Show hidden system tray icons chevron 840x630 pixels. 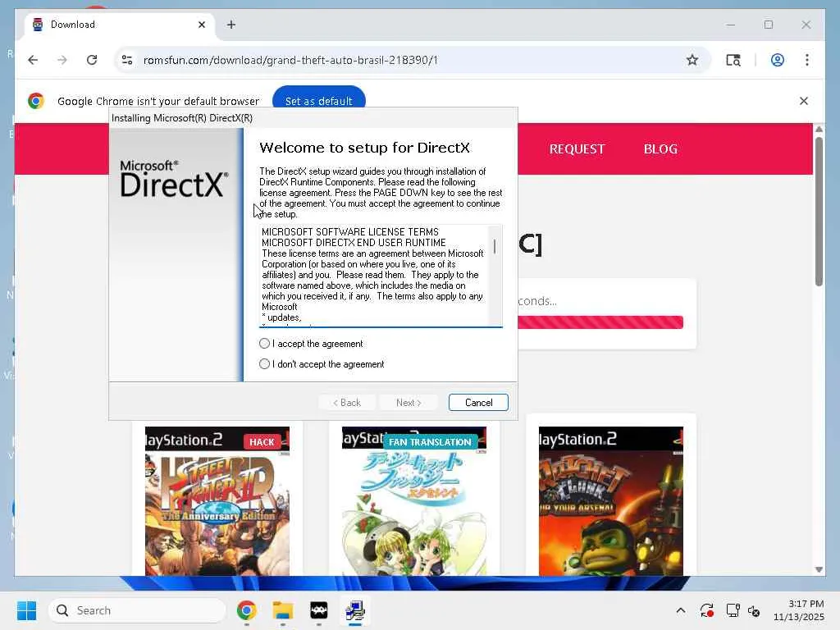pyautogui.click(x=680, y=610)
